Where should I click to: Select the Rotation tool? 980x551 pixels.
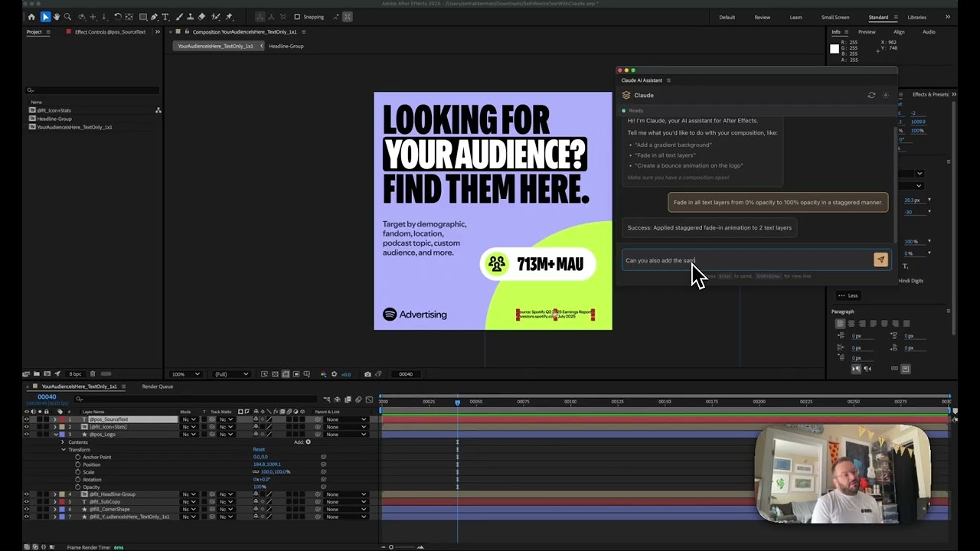pyautogui.click(x=117, y=17)
